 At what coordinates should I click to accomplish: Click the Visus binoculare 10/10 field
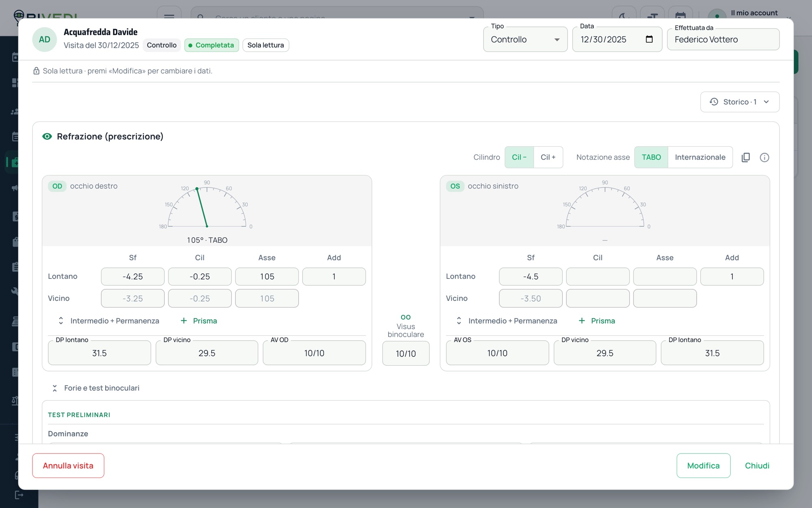point(406,354)
